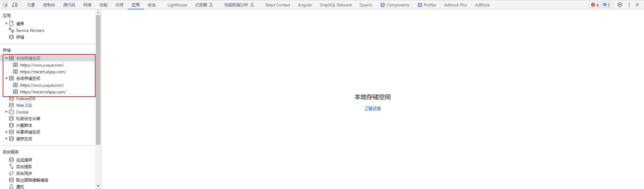
Task: Click the inspect element picker icon
Action: click(5, 5)
